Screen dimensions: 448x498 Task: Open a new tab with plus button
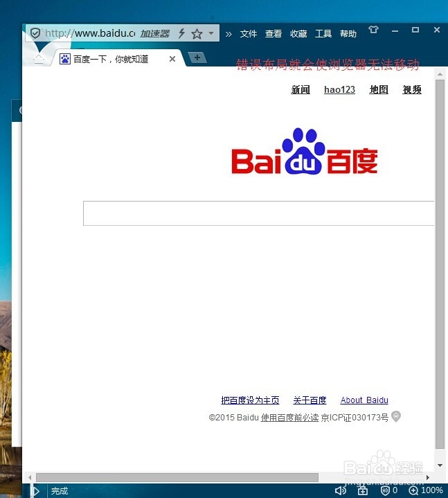pos(197,57)
